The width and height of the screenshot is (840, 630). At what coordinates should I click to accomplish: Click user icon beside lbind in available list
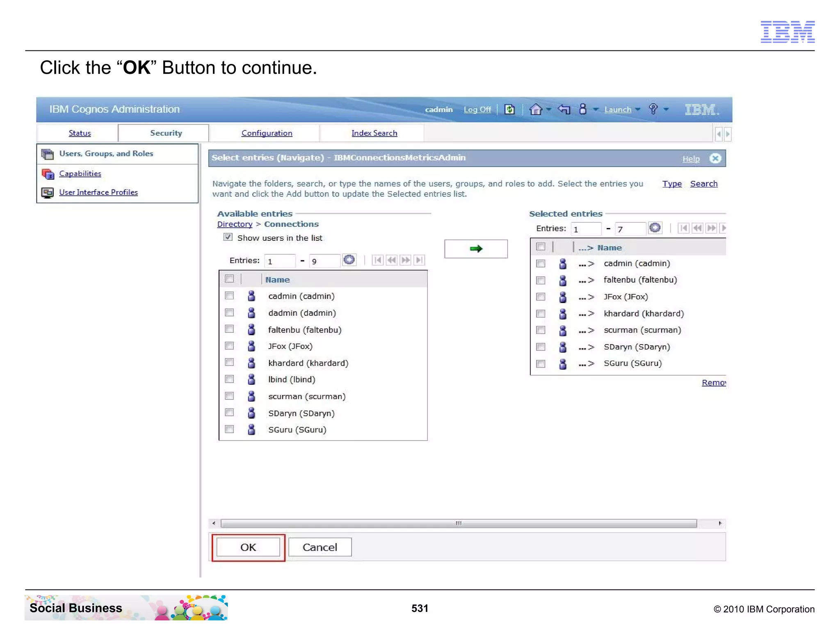(x=251, y=379)
